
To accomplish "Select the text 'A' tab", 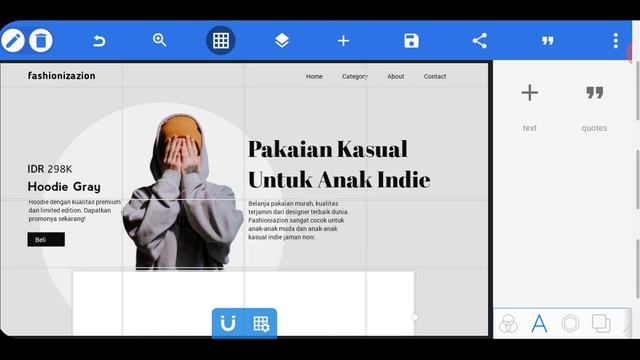I will tap(539, 324).
